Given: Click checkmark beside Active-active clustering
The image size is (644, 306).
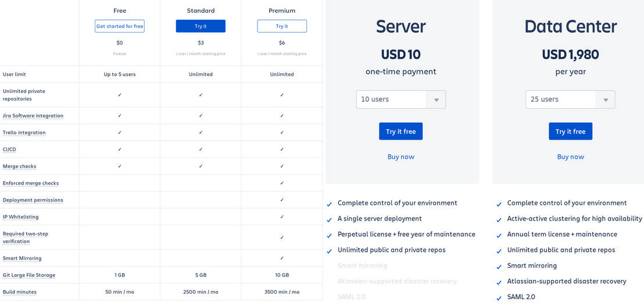Looking at the screenshot, I should [499, 220].
